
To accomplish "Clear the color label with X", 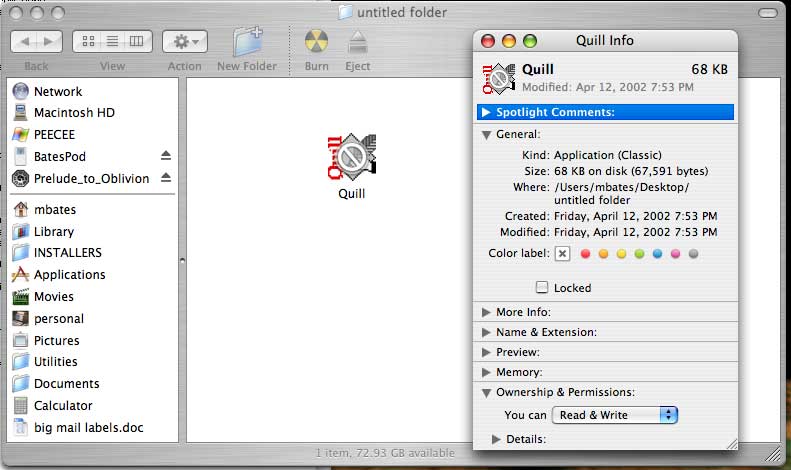I will point(562,254).
